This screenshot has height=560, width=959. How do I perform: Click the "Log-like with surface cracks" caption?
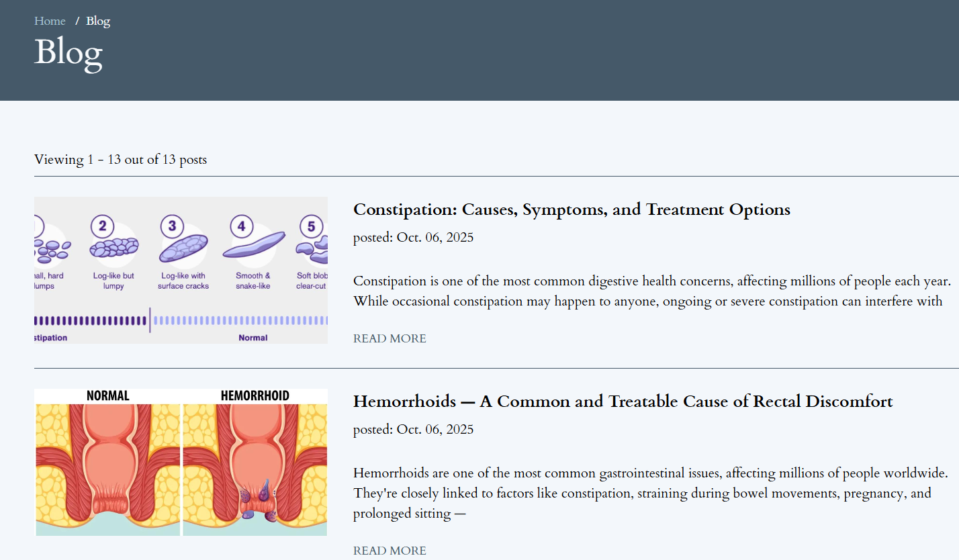coord(183,281)
